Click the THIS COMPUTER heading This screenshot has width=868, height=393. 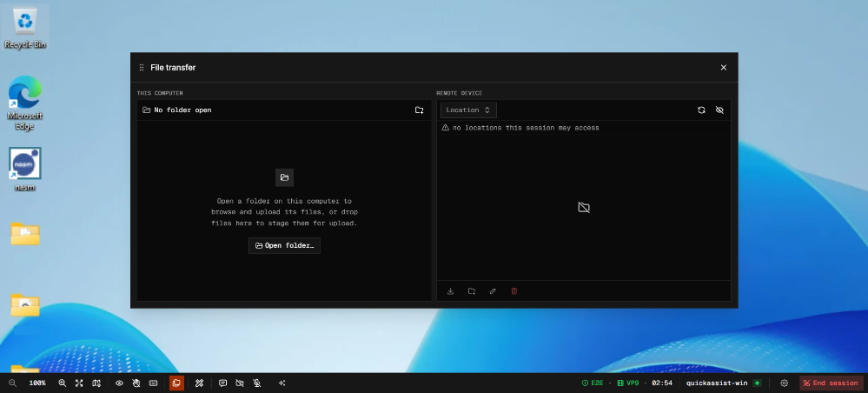tap(160, 93)
